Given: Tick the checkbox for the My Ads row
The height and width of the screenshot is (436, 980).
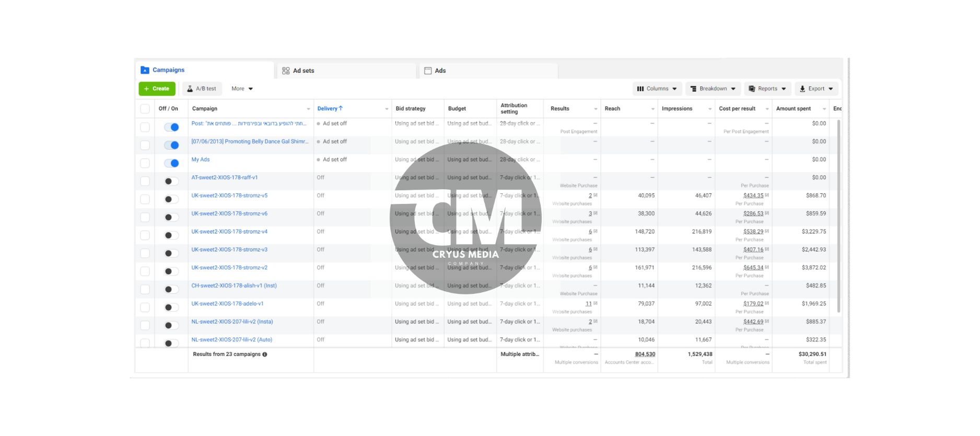Looking at the screenshot, I should [x=145, y=163].
